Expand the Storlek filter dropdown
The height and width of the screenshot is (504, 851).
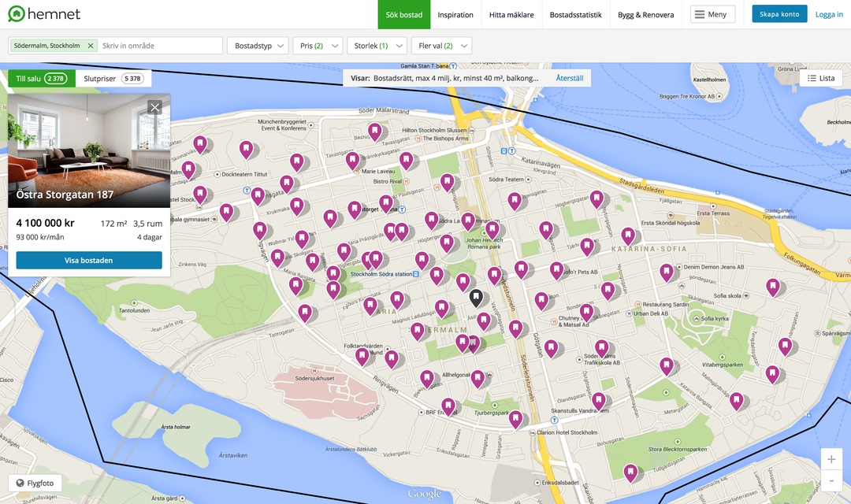377,46
